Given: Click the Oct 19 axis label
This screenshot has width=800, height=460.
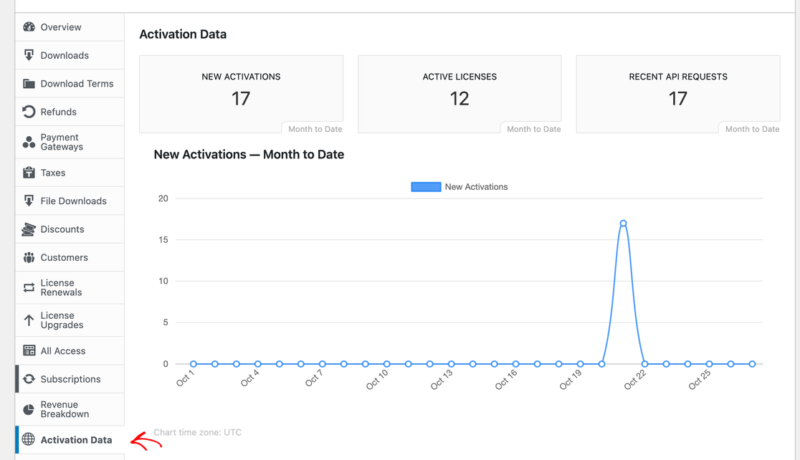Looking at the screenshot, I should pyautogui.click(x=571, y=380).
